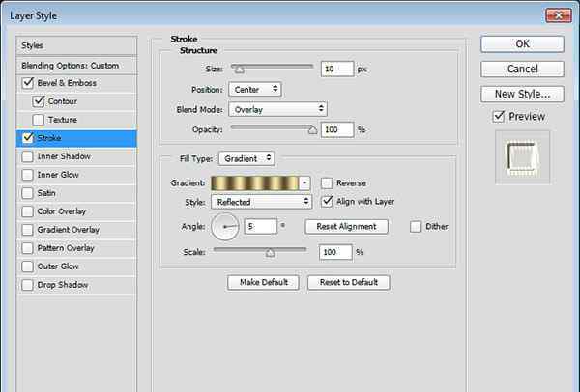Select Blending Options: Custom
The width and height of the screenshot is (580, 392).
pyautogui.click(x=76, y=66)
